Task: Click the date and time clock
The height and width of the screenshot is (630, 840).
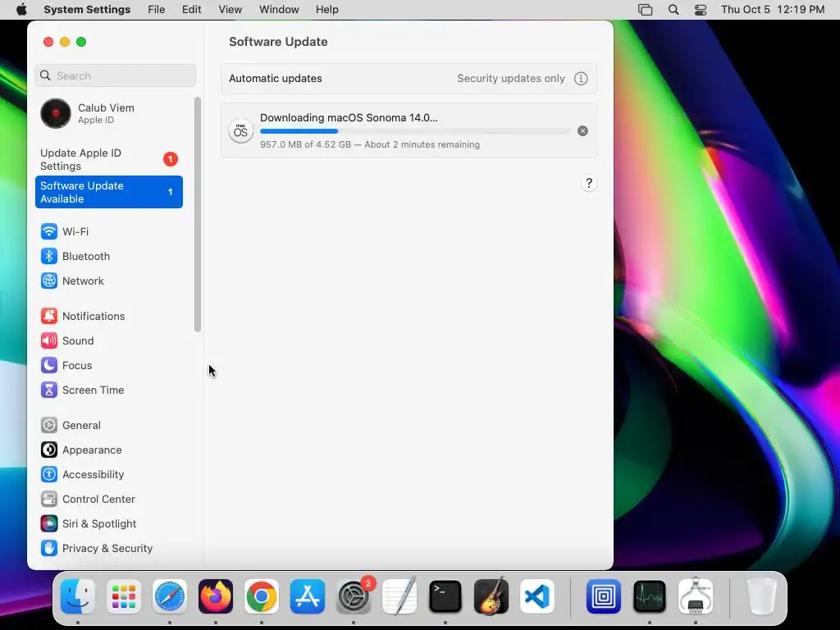Action: coord(773,10)
